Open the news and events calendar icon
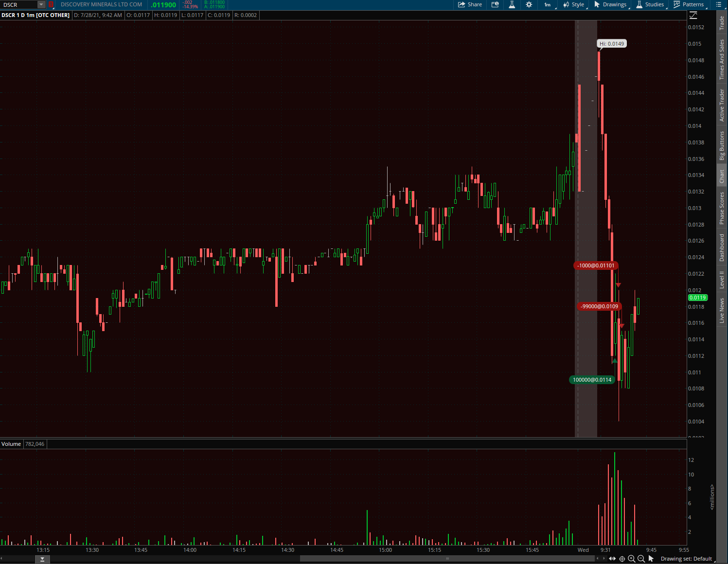Viewport: 728px width, 564px height. [495, 5]
